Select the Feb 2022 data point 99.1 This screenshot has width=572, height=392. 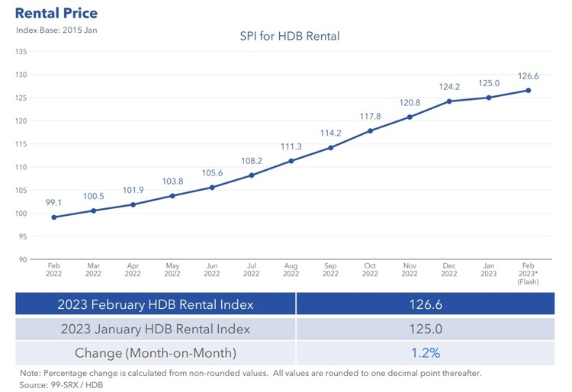tap(54, 217)
